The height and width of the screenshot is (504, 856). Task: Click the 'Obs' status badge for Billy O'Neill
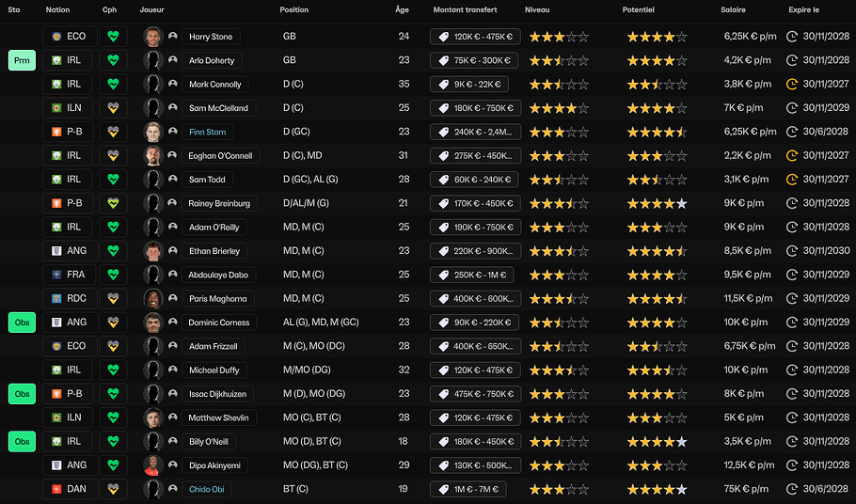[22, 441]
